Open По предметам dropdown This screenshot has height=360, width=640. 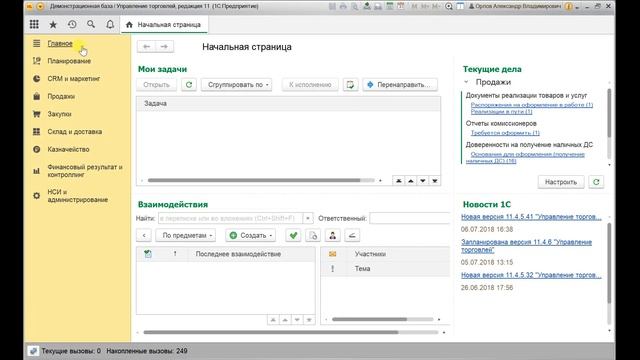tap(186, 235)
